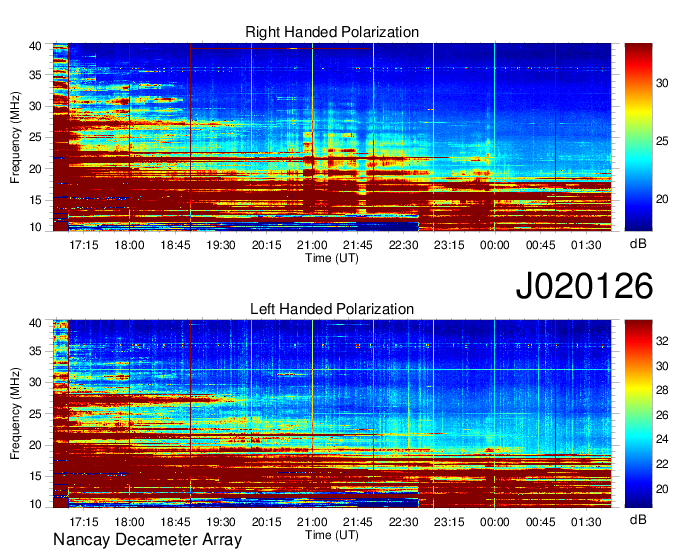This screenshot has width=680, height=552.
Task: Click the "15" frequency tick on Right Handed plot
Action: point(35,200)
